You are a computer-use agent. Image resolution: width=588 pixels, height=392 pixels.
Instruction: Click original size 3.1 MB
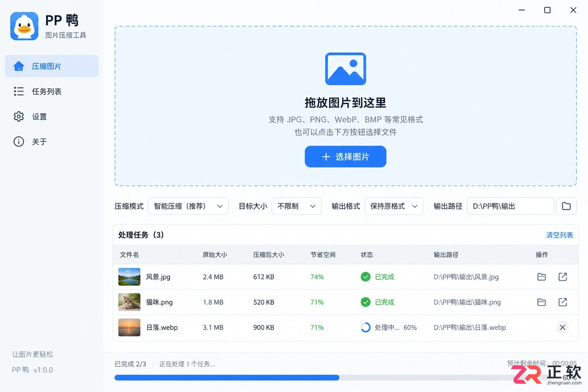213,327
